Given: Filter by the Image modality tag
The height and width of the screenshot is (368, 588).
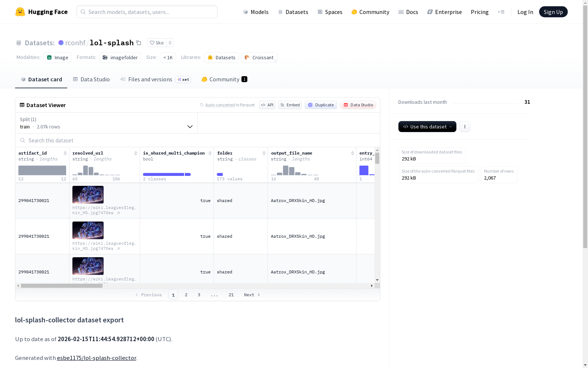Looking at the screenshot, I should (58, 57).
